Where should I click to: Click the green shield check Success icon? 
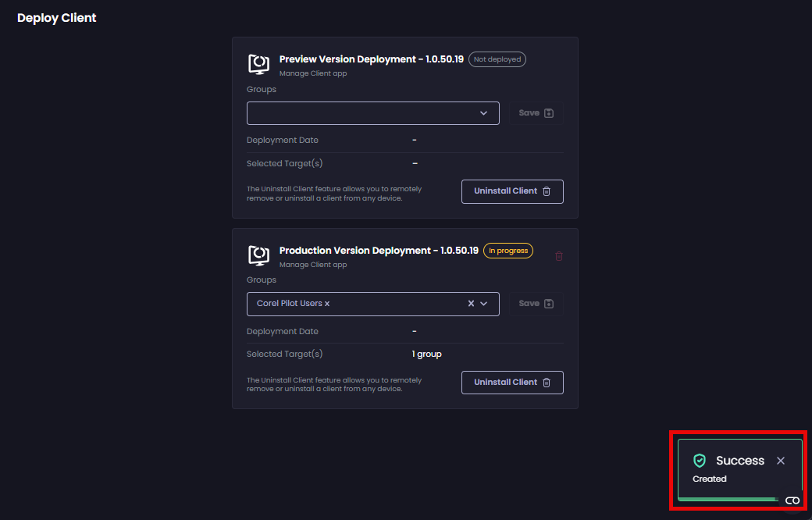[x=699, y=461]
